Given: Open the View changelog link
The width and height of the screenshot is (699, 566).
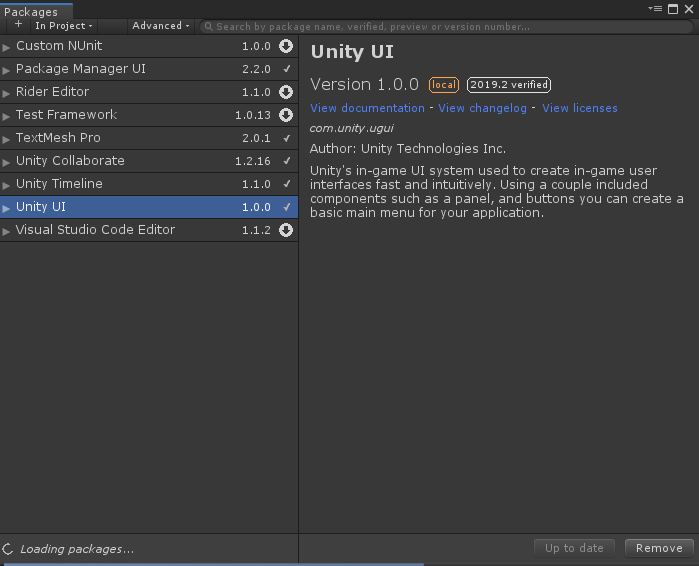Looking at the screenshot, I should [x=482, y=108].
